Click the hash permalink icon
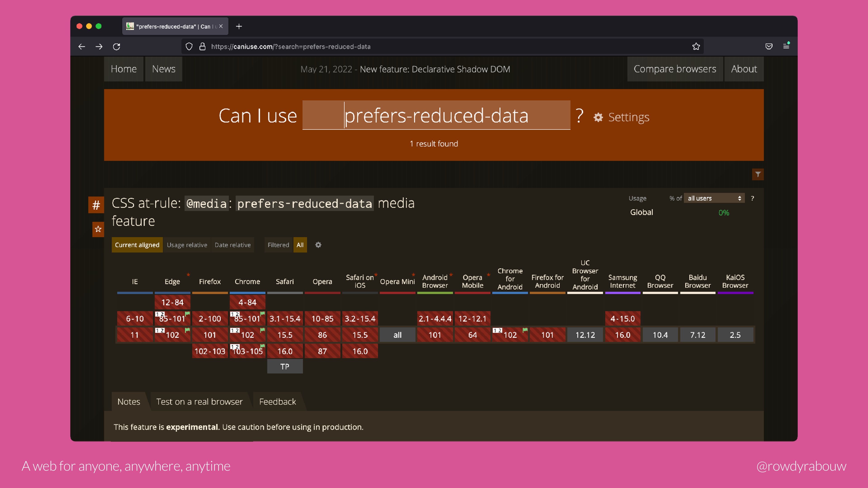 [x=96, y=205]
